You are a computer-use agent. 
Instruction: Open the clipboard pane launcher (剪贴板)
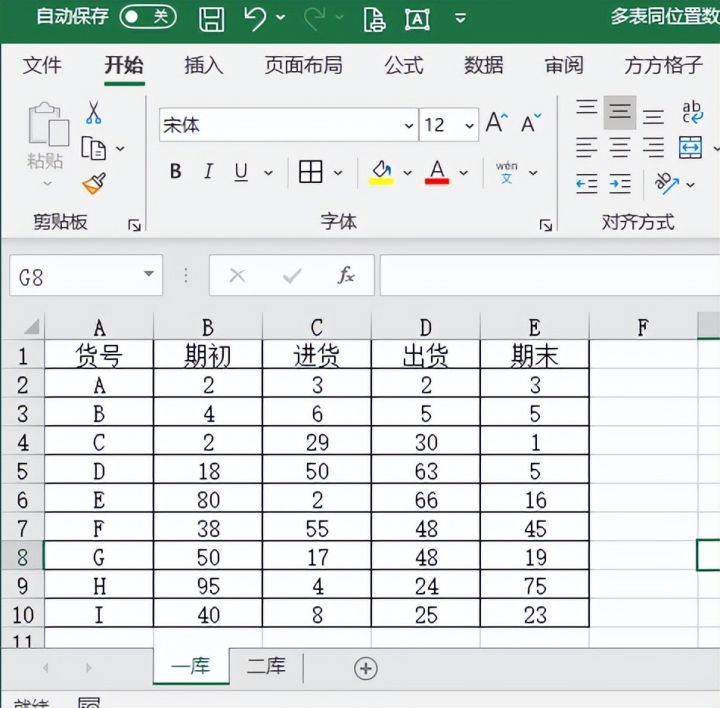[x=134, y=225]
